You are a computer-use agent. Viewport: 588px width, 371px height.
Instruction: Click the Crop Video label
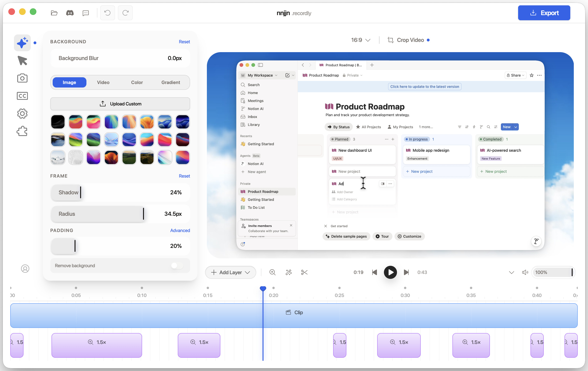pyautogui.click(x=410, y=40)
